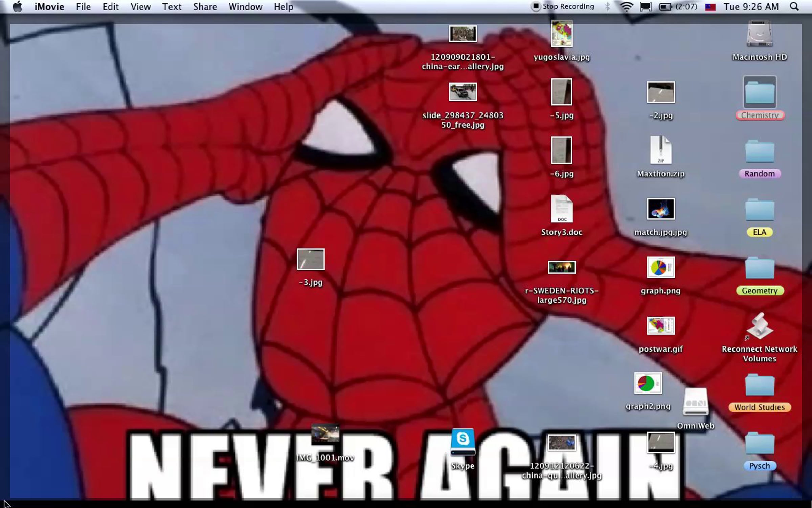Viewport: 812px width, 508px height.
Task: Open the Chemistry folder
Action: 760,92
